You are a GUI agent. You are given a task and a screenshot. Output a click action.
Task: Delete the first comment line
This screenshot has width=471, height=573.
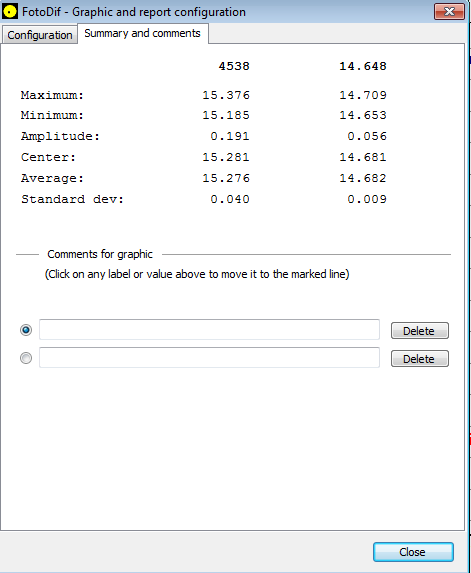pyautogui.click(x=419, y=331)
